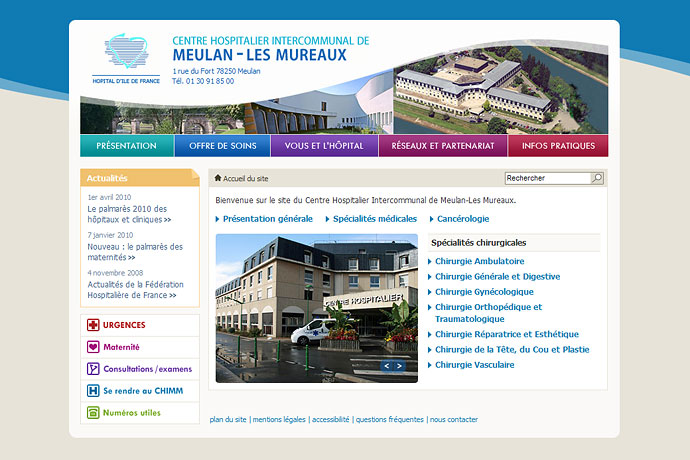
Task: Open Se rendre au CHIMM page
Action: click(143, 390)
